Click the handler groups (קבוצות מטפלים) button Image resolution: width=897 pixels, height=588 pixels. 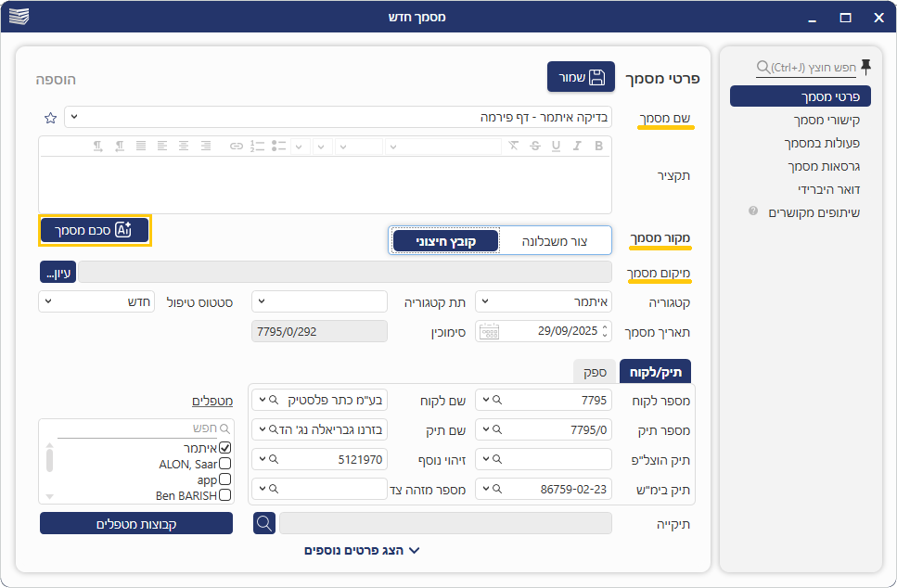(136, 523)
